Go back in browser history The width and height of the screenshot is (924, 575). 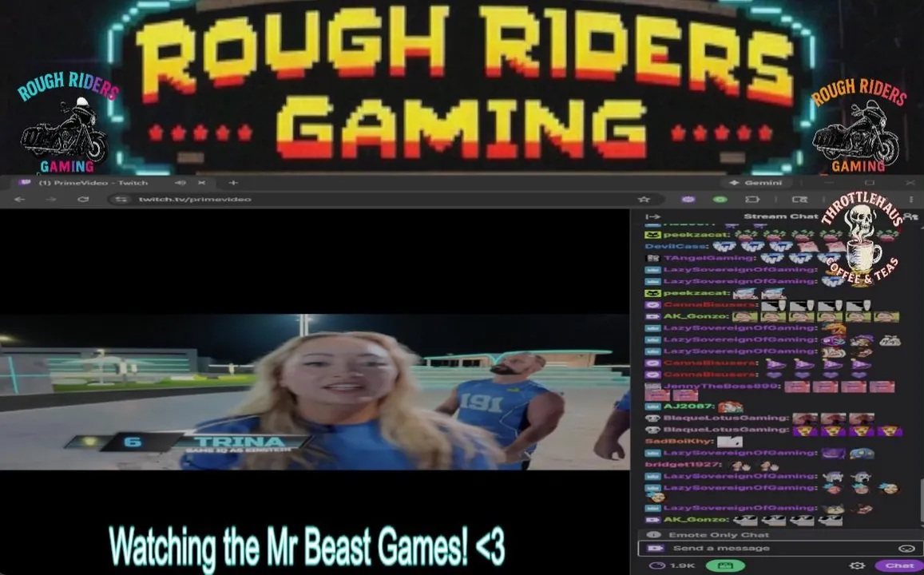tap(19, 199)
